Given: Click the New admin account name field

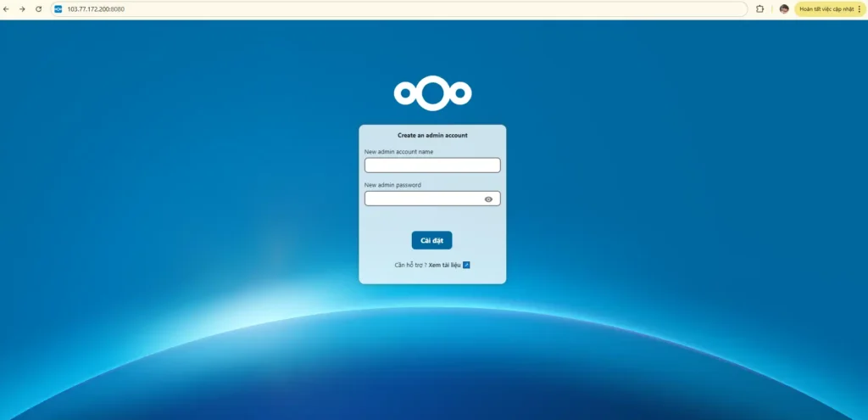Looking at the screenshot, I should coord(432,165).
